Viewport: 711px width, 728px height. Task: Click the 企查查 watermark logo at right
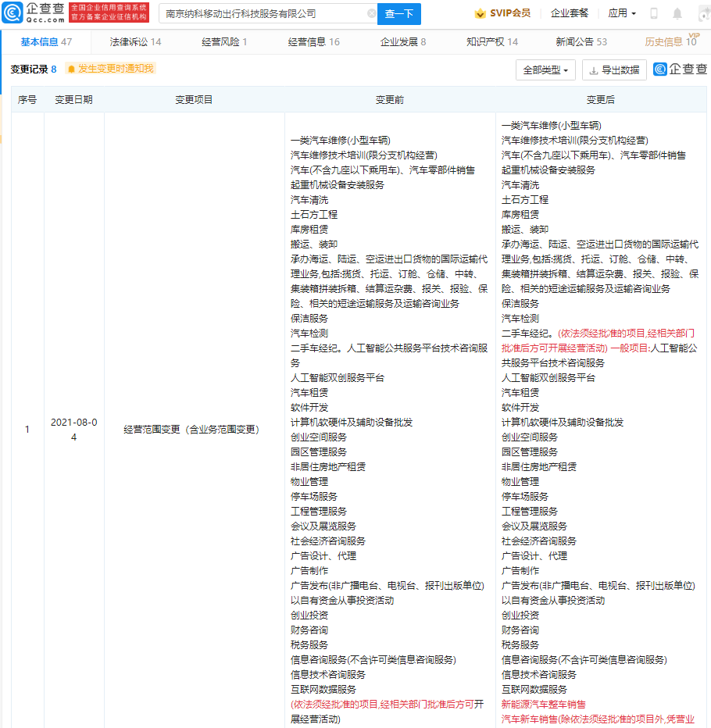tap(681, 70)
